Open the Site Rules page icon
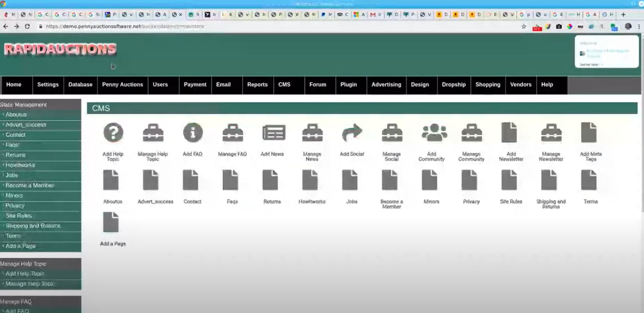Image resolution: width=644 pixels, height=313 pixels. click(x=509, y=180)
